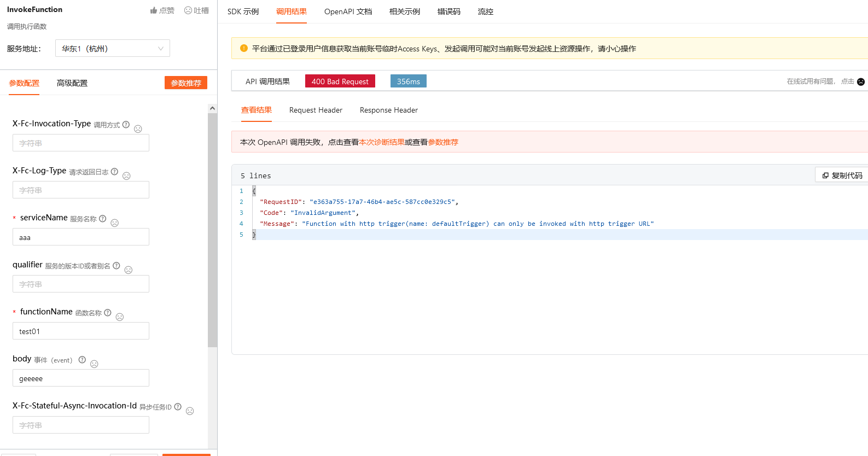Switch to 错误码 tab
The width and height of the screenshot is (868, 456).
pos(449,11)
